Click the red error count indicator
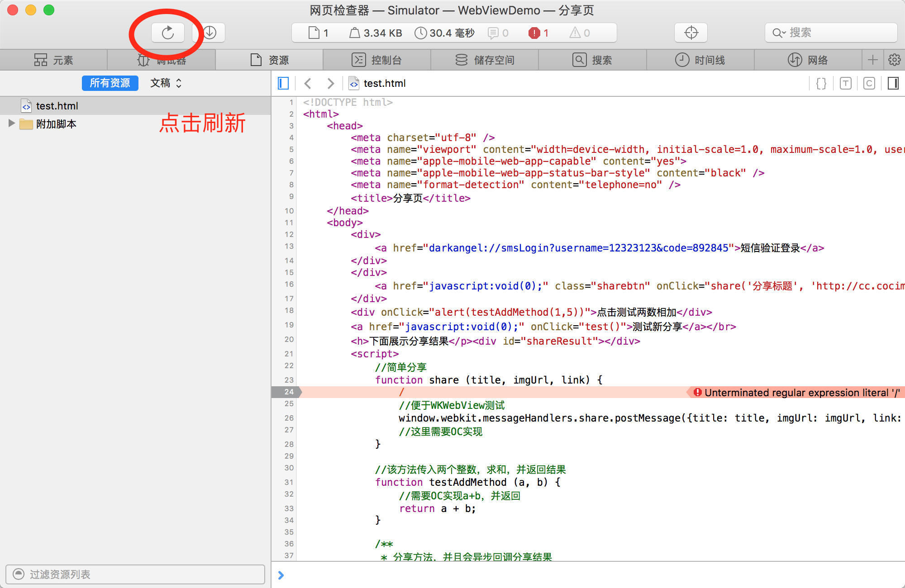 point(538,33)
